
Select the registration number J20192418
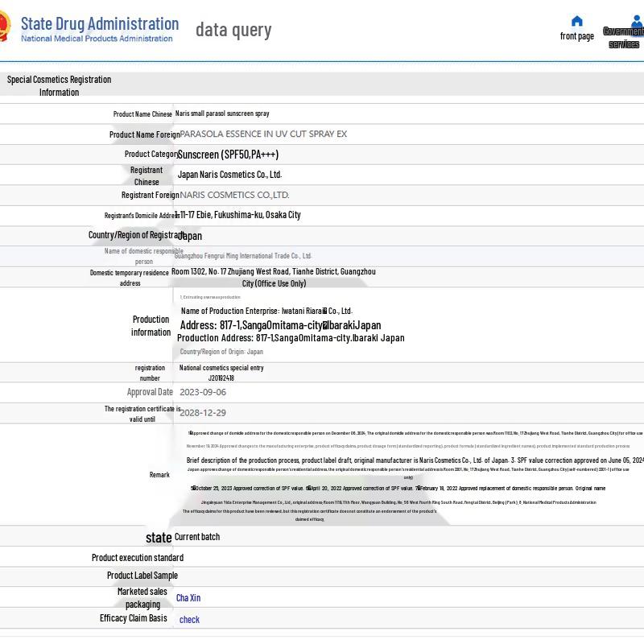tap(221, 378)
